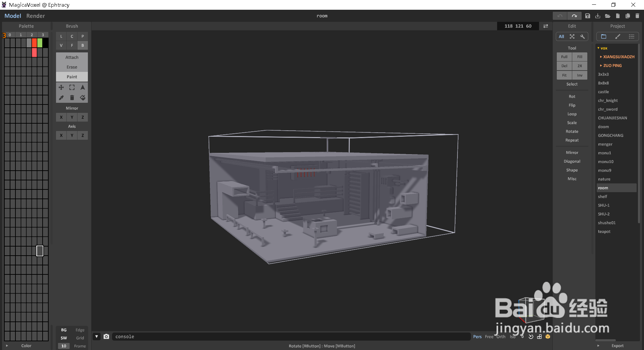Screen dimensions: 644x350
Task: Show the project list view
Action: pos(632,37)
